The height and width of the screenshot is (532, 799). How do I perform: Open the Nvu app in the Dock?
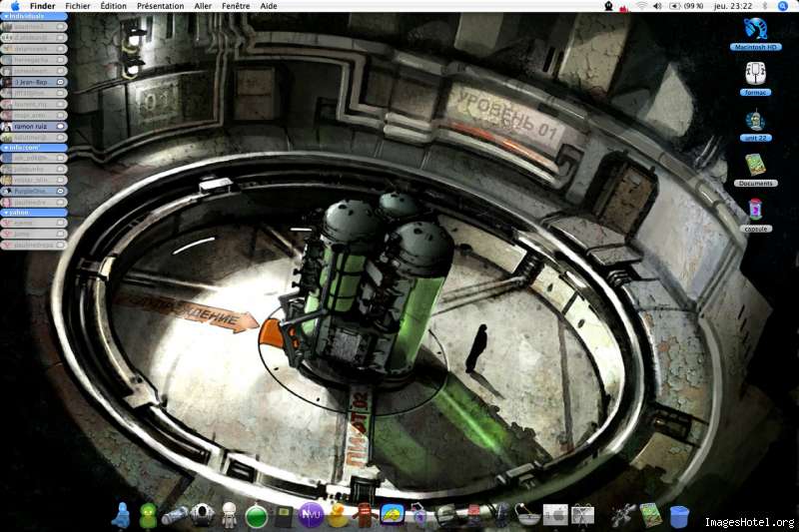click(x=311, y=515)
